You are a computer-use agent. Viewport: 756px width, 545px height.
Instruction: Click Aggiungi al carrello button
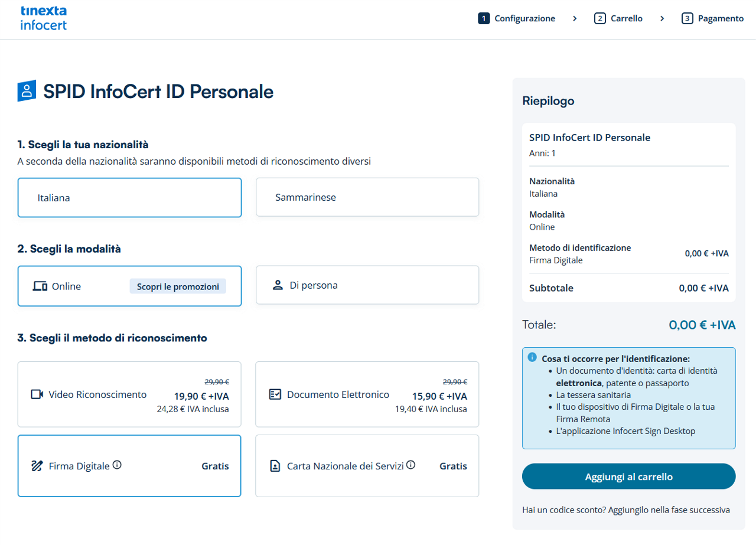(x=629, y=477)
